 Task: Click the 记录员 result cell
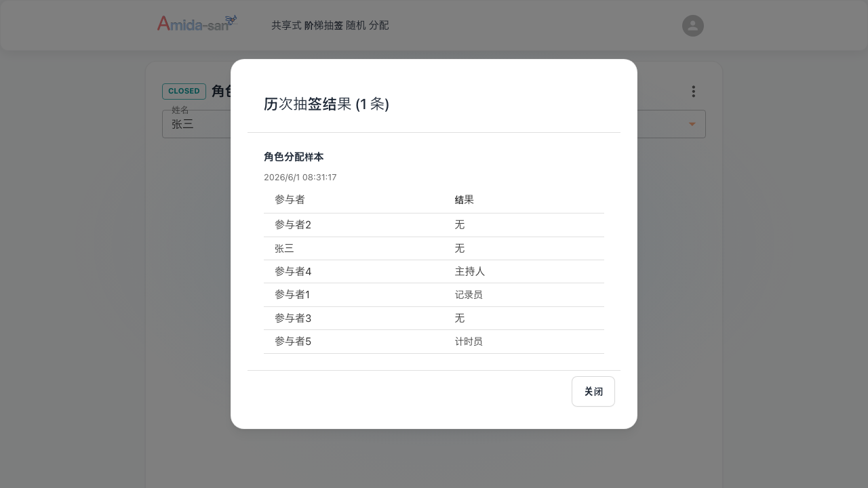pos(469,295)
